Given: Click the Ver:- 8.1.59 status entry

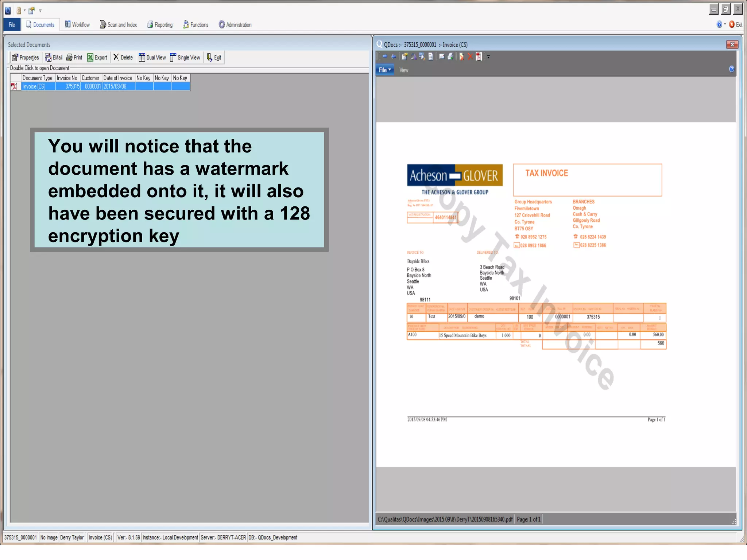Looking at the screenshot, I should pos(128,537).
